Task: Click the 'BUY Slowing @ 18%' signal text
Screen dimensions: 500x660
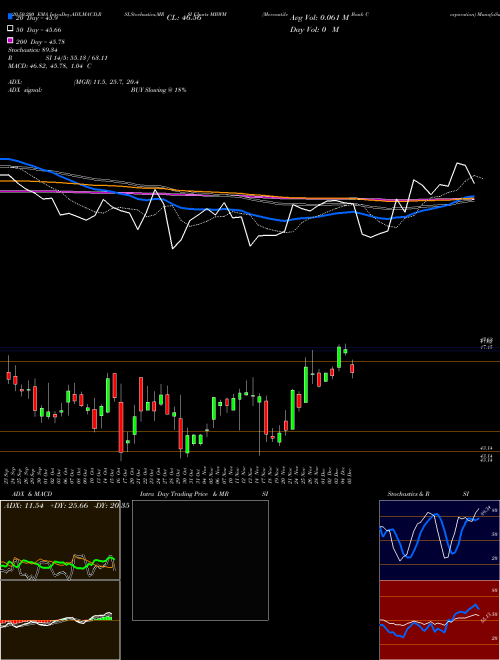Action: click(x=158, y=90)
